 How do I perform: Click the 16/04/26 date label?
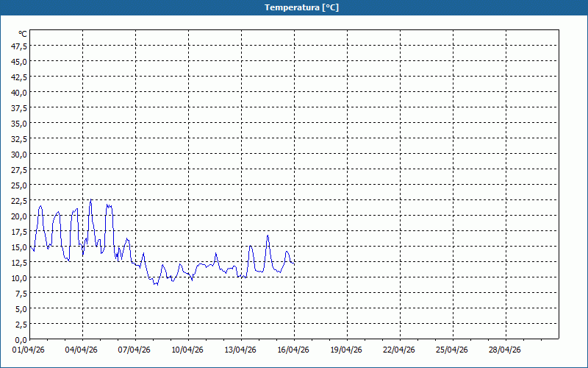coord(294,350)
